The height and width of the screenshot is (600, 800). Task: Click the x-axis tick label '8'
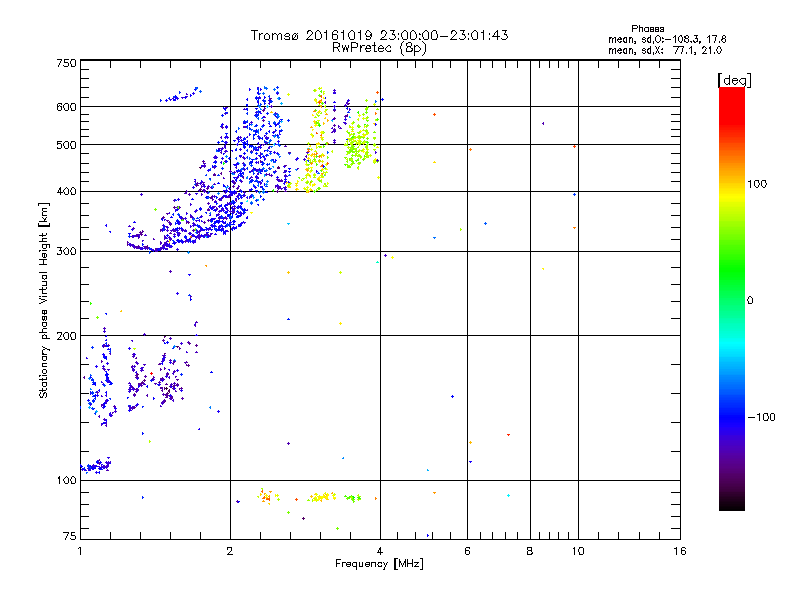[530, 551]
